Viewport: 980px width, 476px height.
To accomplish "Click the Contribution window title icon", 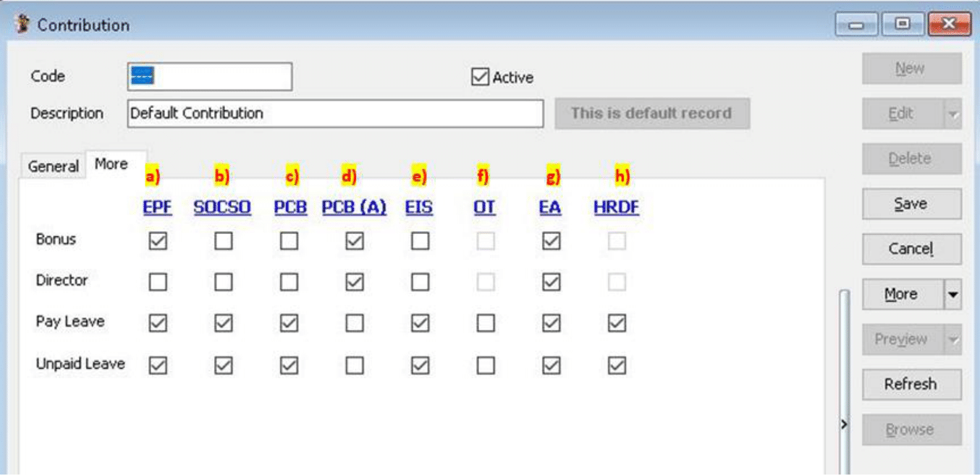I will tap(22, 25).
